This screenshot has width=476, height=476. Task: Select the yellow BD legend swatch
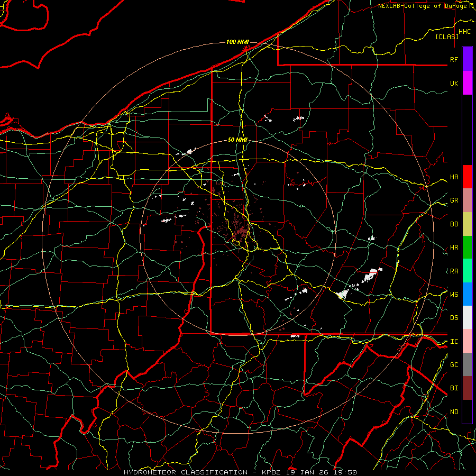coord(467,224)
